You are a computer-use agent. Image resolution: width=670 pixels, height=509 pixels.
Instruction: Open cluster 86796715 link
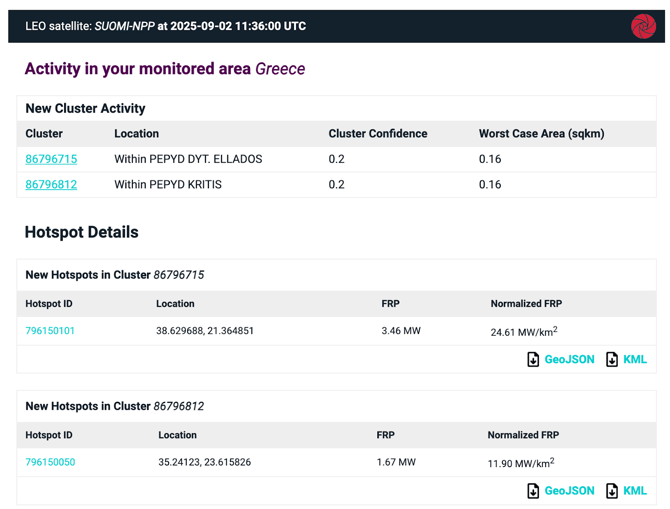point(51,159)
